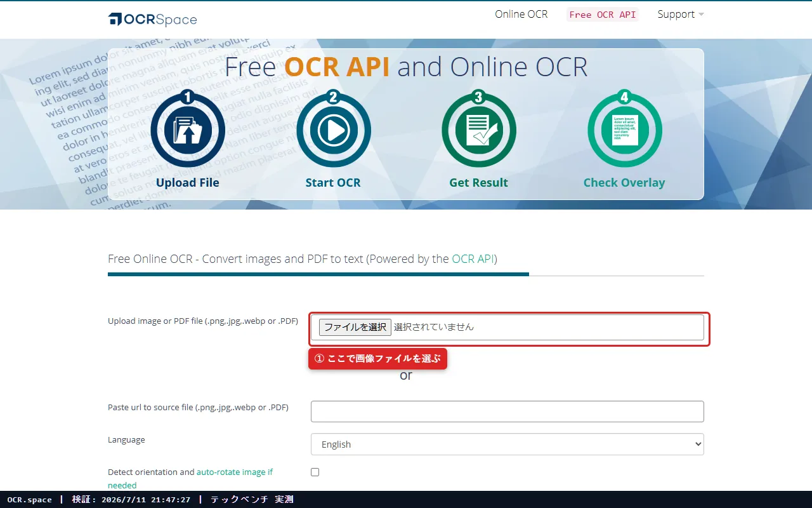Viewport: 812px width, 508px height.
Task: Open the Language dropdown set to English
Action: (x=507, y=444)
